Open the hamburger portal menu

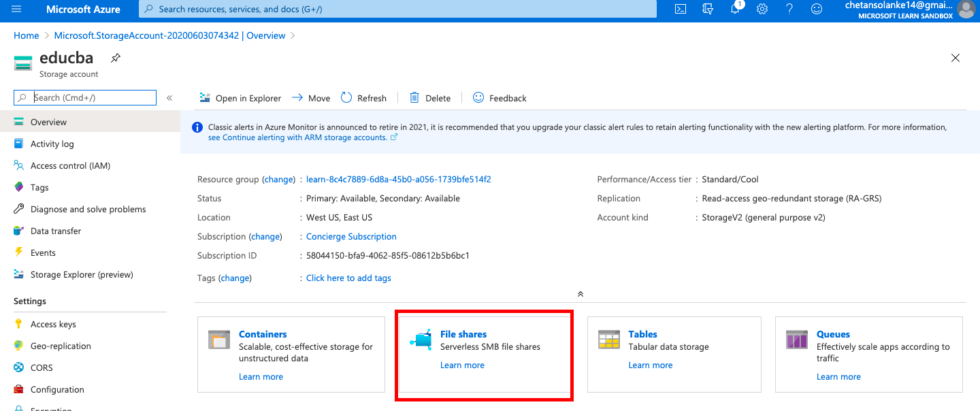tap(16, 10)
